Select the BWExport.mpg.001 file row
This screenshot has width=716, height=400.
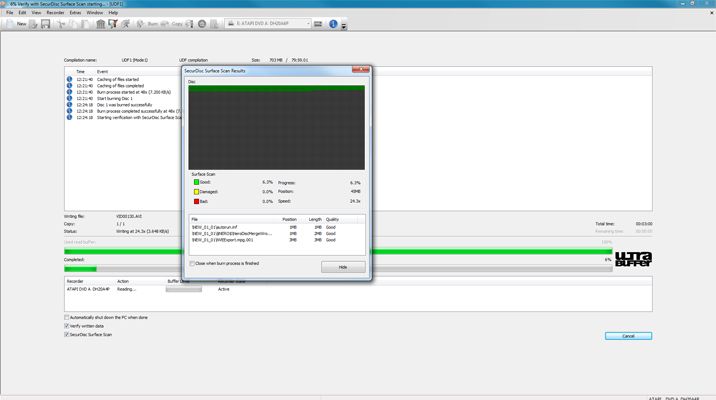(x=277, y=240)
